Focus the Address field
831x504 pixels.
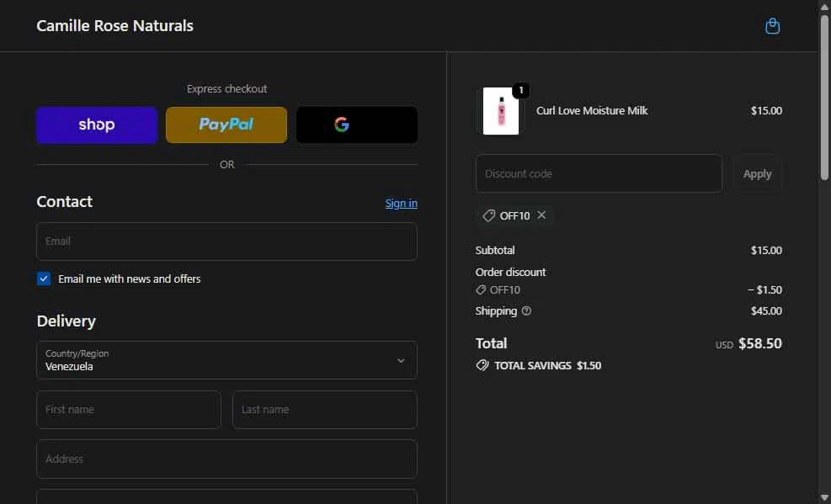(x=226, y=459)
